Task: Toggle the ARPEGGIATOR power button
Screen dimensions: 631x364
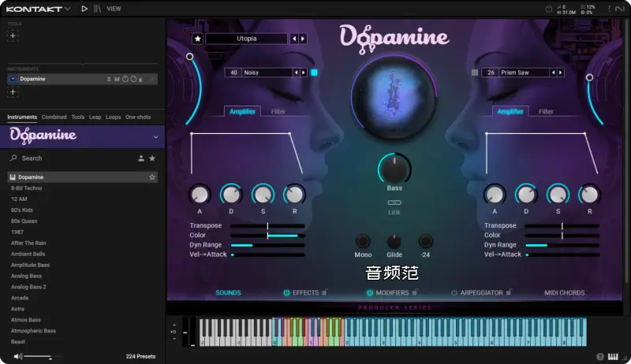Action: pyautogui.click(x=454, y=293)
